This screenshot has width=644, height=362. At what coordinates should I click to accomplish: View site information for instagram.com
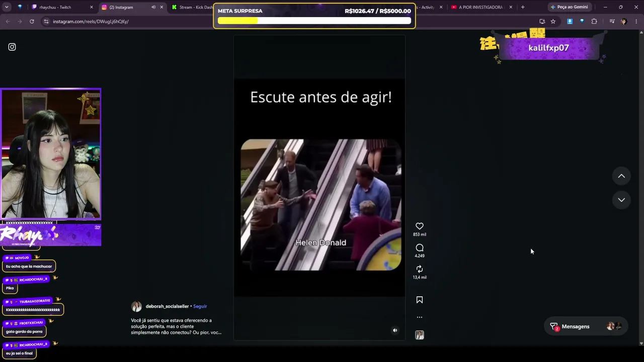(46, 22)
